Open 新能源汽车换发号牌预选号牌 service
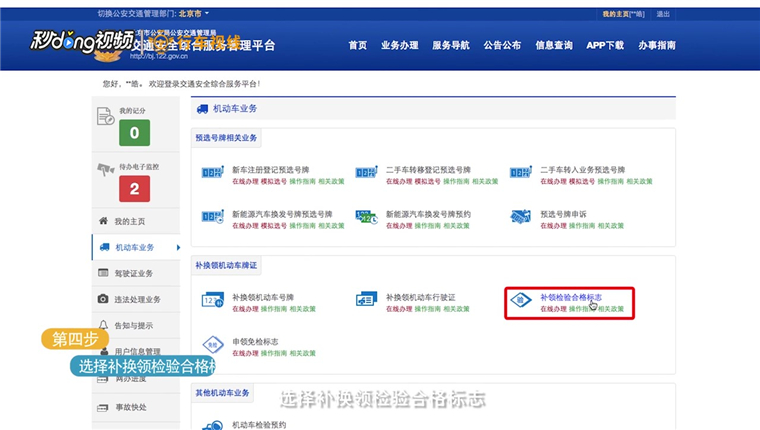Image resolution: width=760 pixels, height=430 pixels. 282,214
